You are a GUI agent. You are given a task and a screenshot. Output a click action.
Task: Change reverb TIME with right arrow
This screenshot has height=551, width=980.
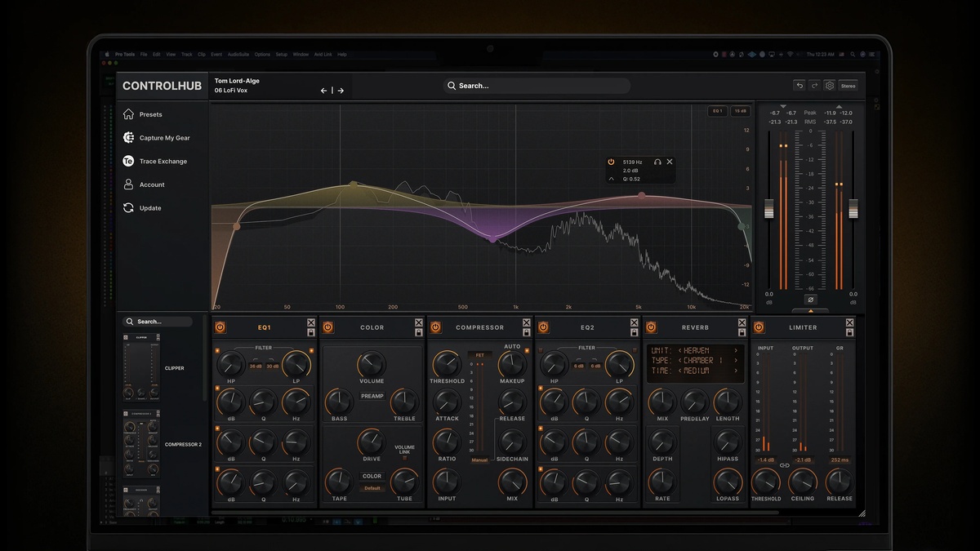pyautogui.click(x=736, y=371)
